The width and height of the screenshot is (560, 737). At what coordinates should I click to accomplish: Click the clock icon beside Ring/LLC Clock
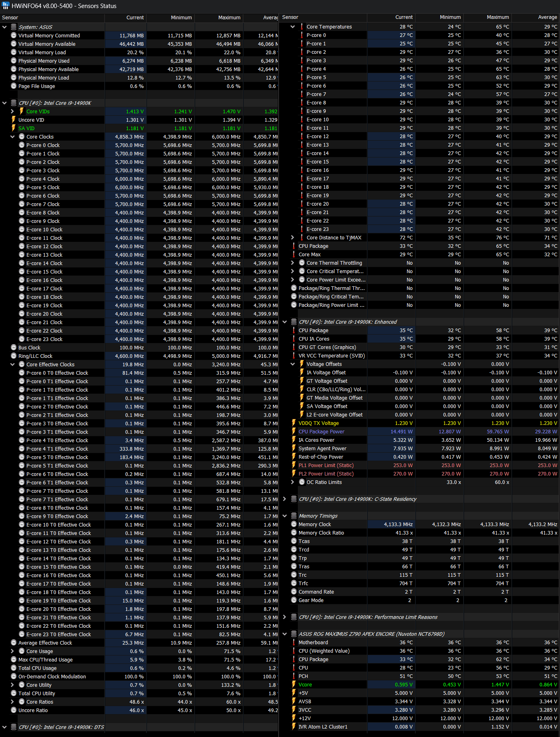14,356
